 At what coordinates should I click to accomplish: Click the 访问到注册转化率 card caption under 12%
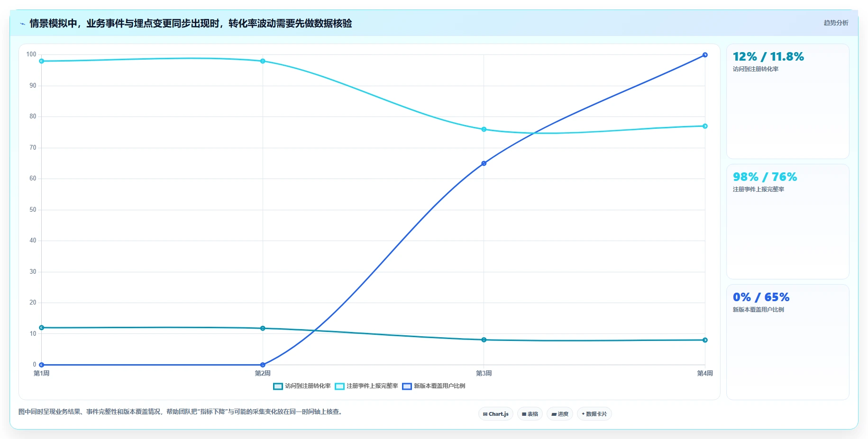click(756, 69)
